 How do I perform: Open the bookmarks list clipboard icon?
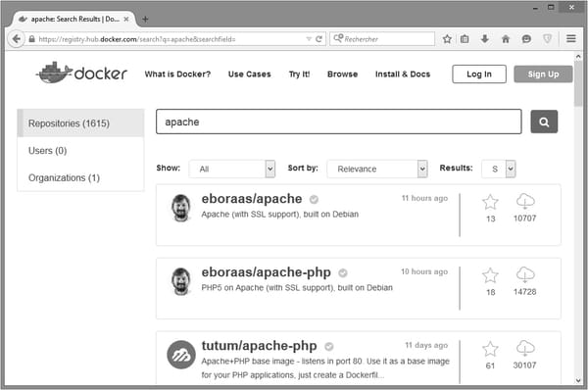pyautogui.click(x=465, y=38)
